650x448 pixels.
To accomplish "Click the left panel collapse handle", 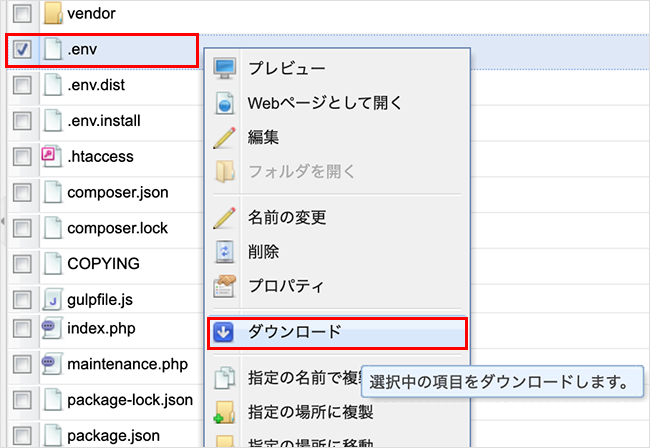I will [3, 220].
